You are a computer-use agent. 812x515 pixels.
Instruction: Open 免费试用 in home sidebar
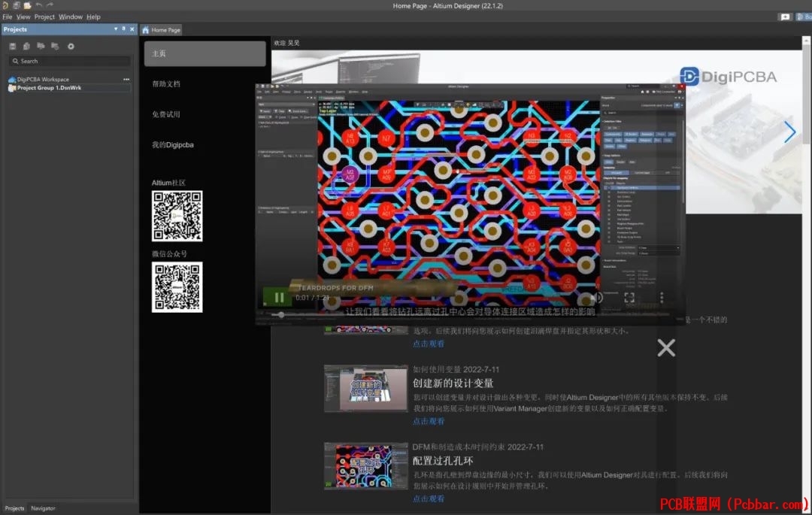pos(166,114)
